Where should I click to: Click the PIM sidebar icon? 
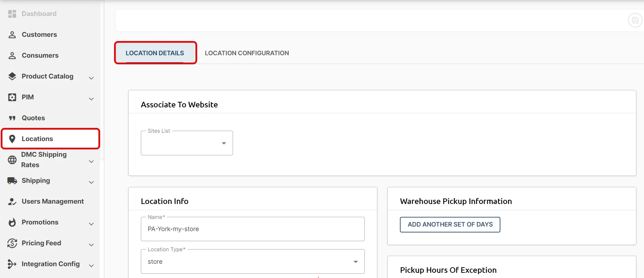point(12,97)
